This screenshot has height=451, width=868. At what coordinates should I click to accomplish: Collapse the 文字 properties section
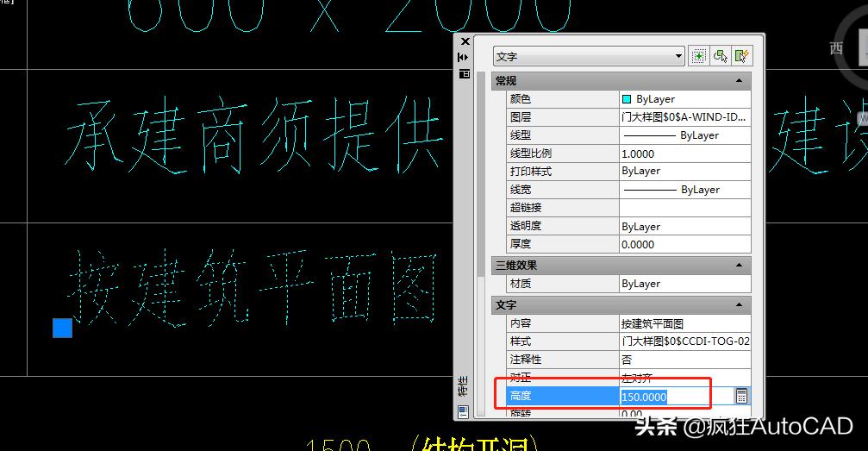click(739, 304)
